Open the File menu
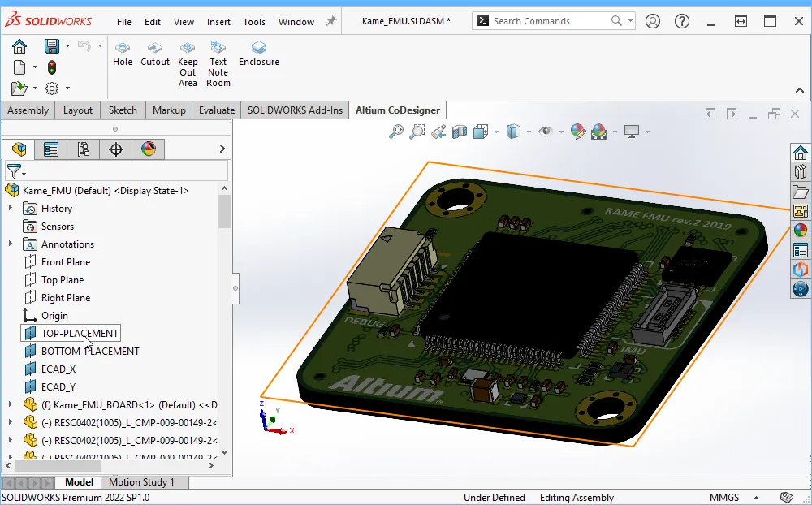Screen dimensions: 812x505 (123, 22)
